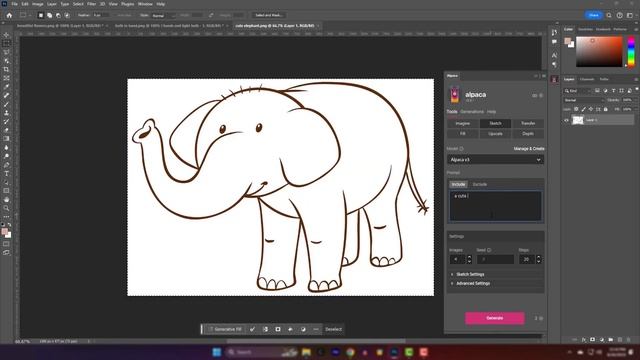The width and height of the screenshot is (640, 360).
Task: Select the Lasso tool
Action: [6, 52]
